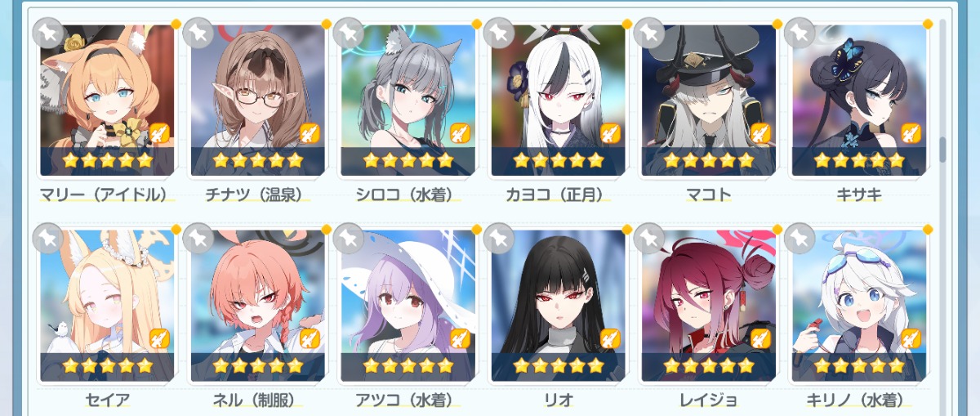Click the pin icon on キサキ card
Image resolution: width=980 pixels, height=416 pixels.
[800, 33]
